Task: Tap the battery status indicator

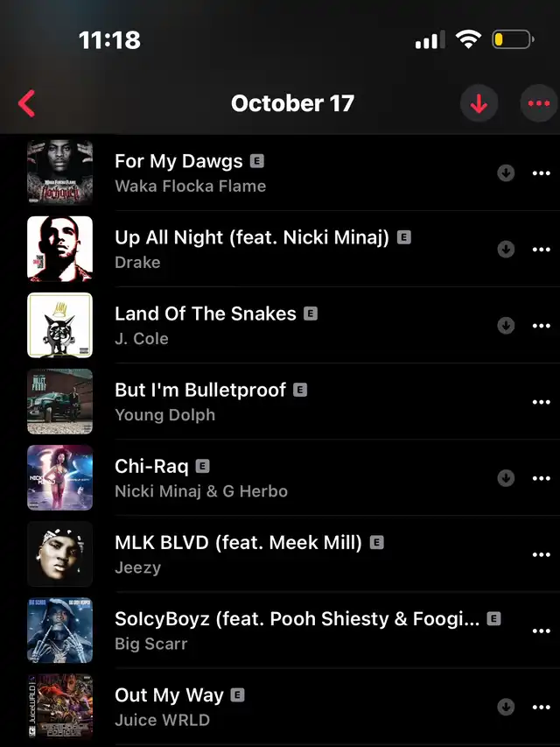Action: tap(513, 39)
